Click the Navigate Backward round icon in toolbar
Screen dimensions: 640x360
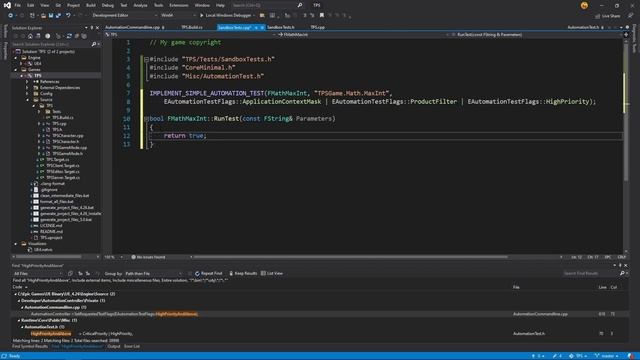[x=11, y=16]
